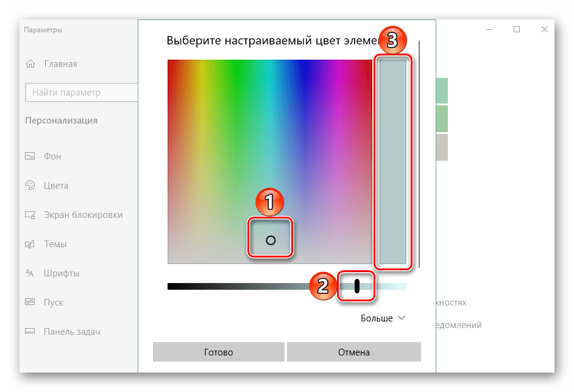
Task: Click the picture icon next to Фон
Action: click(x=30, y=156)
